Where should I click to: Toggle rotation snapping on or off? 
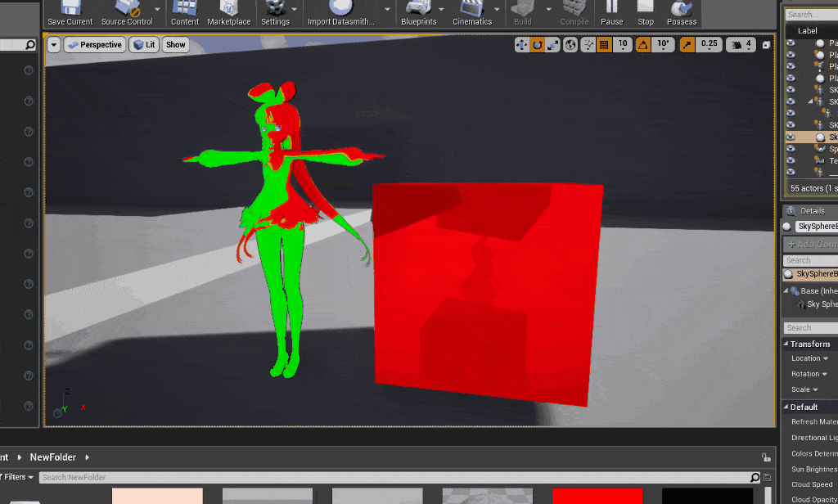point(642,45)
